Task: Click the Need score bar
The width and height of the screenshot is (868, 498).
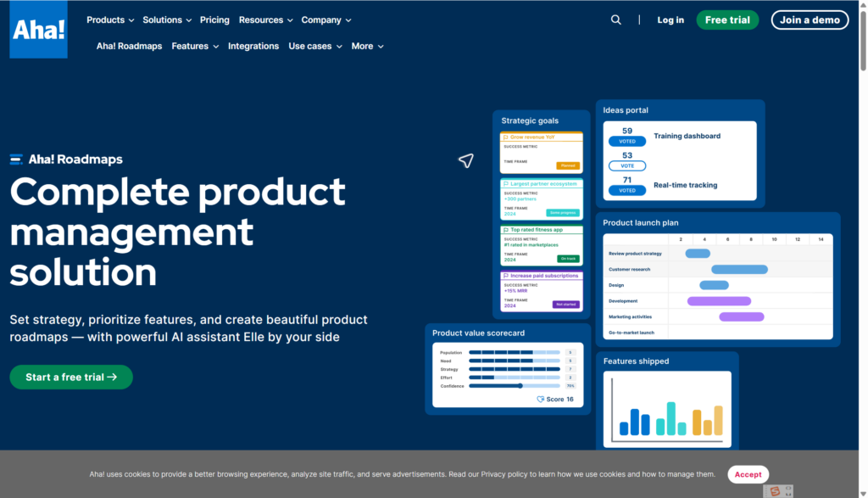Action: click(x=515, y=361)
